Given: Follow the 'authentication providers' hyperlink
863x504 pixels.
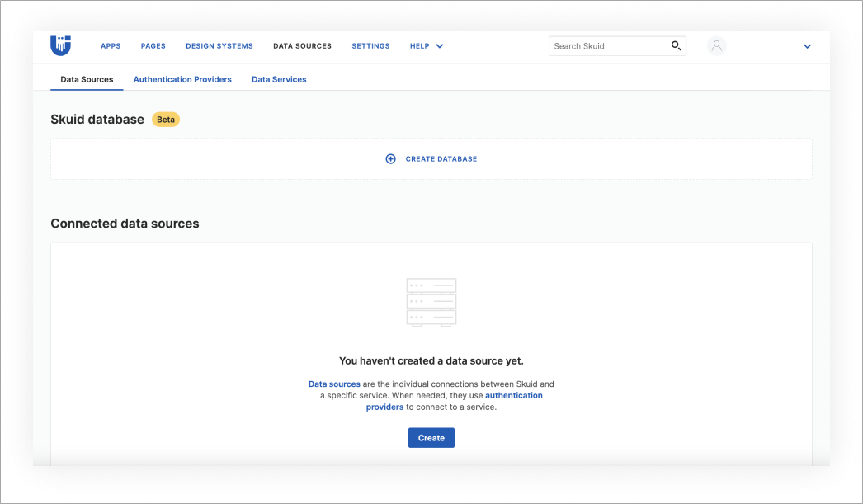Looking at the screenshot, I should pyautogui.click(x=454, y=401).
